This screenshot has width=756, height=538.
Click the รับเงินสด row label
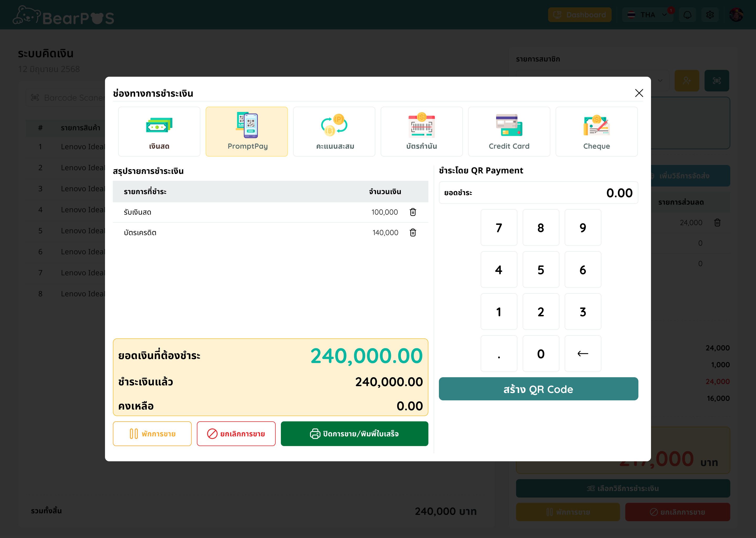click(x=137, y=212)
